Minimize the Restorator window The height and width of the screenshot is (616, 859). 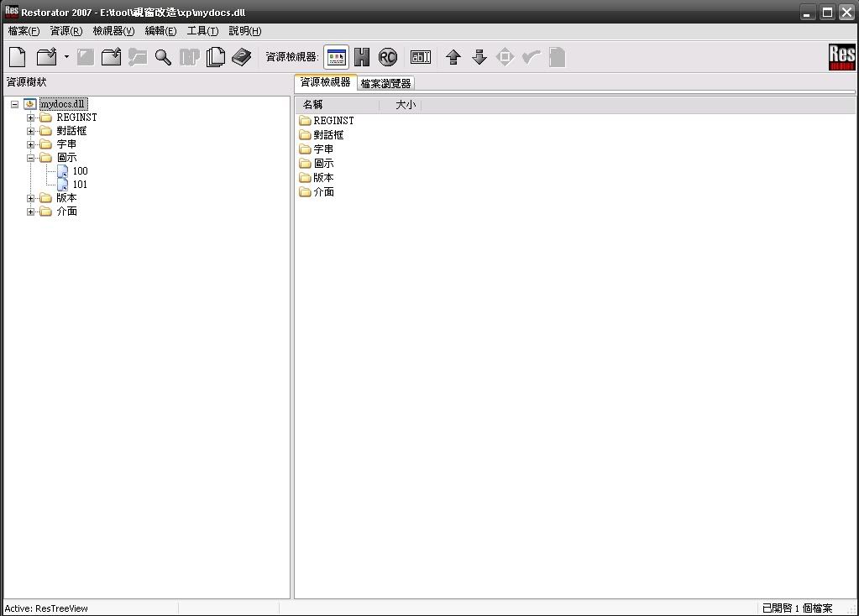807,12
